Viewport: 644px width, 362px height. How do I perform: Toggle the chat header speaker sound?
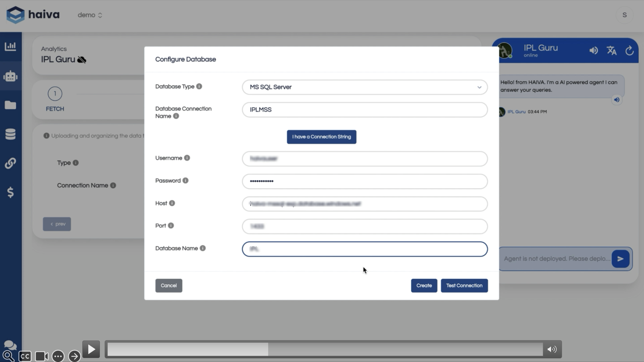(593, 51)
